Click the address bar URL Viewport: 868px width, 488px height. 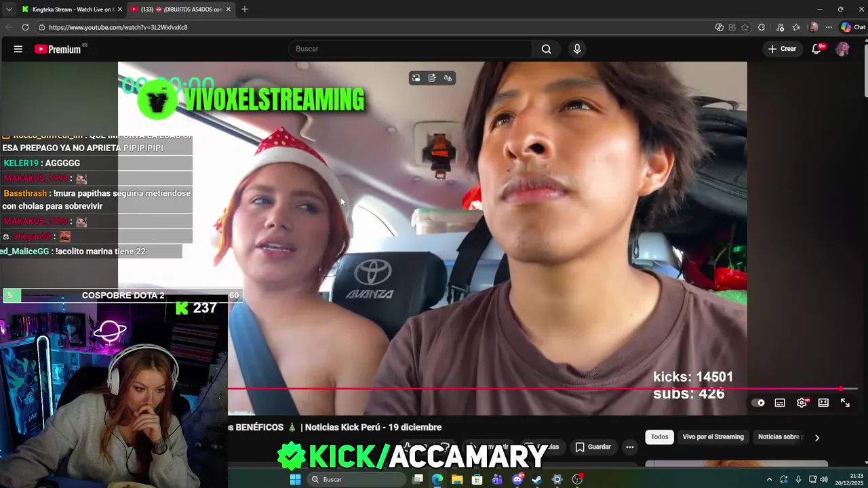pos(118,27)
